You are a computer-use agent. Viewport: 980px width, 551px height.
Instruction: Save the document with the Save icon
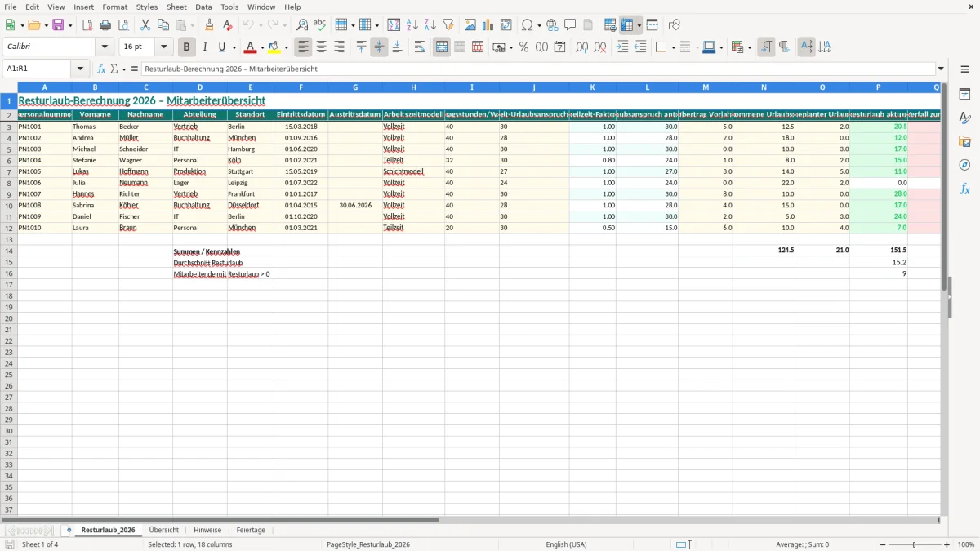click(x=58, y=25)
